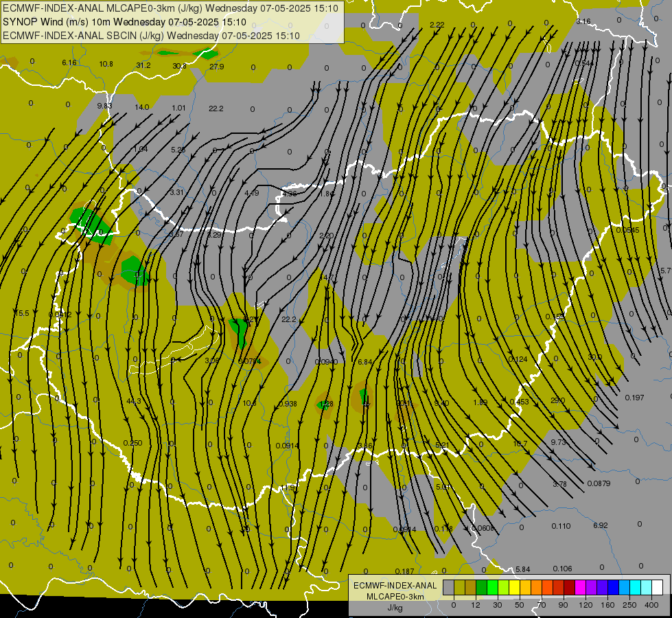Select the legend tick label 250

[629, 605]
